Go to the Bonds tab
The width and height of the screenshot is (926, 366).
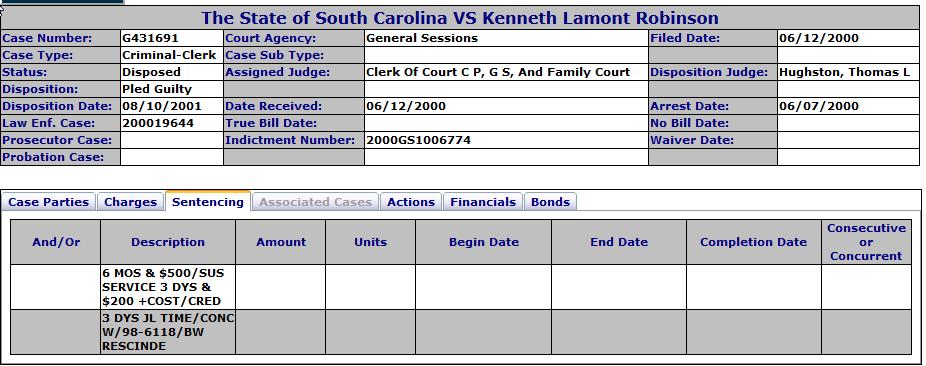point(550,202)
